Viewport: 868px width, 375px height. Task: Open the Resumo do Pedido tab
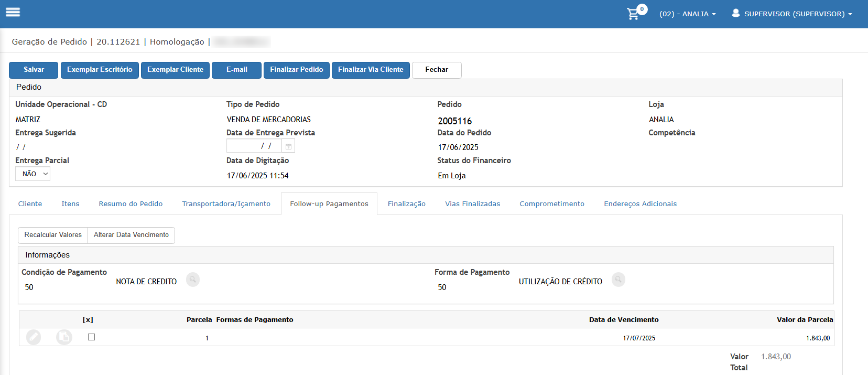pos(131,203)
